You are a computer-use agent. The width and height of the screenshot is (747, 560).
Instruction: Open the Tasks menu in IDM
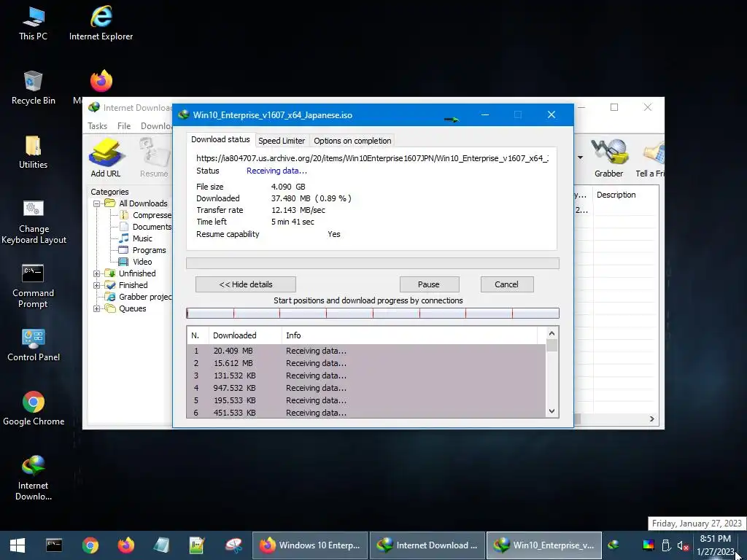coord(97,126)
